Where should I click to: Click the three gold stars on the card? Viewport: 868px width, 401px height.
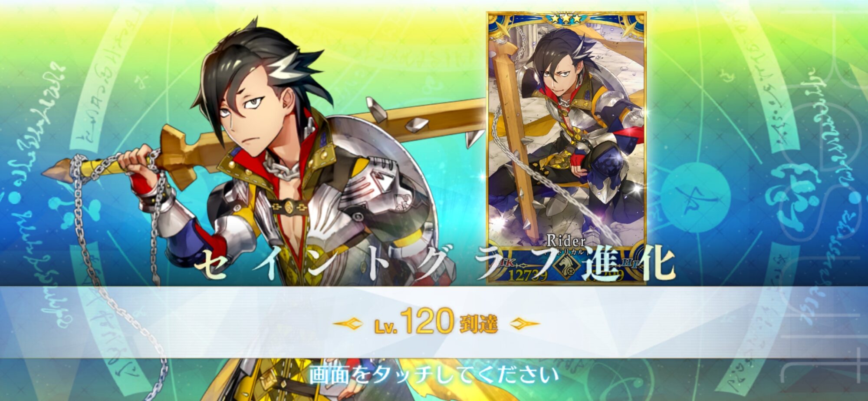tap(567, 19)
